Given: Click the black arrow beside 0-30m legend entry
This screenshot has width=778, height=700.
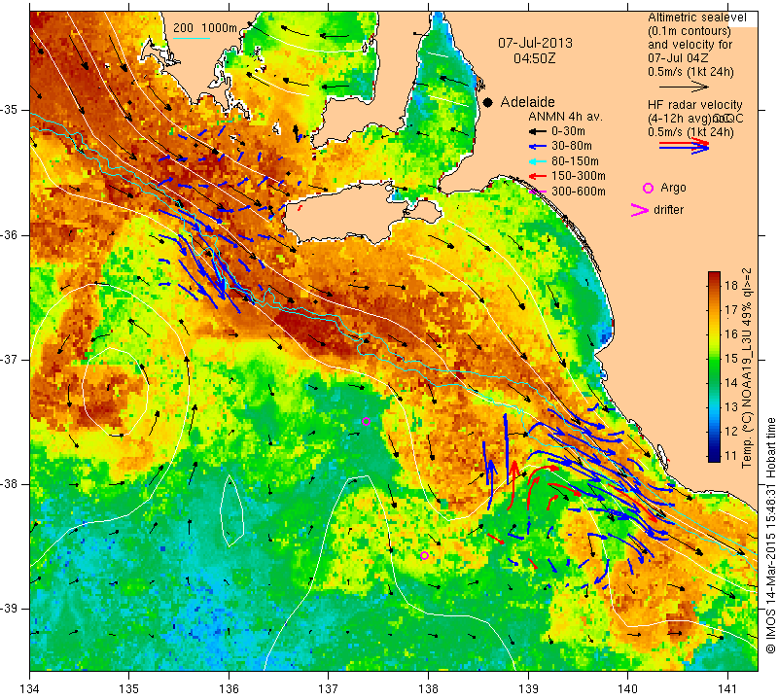Looking at the screenshot, I should (536, 132).
